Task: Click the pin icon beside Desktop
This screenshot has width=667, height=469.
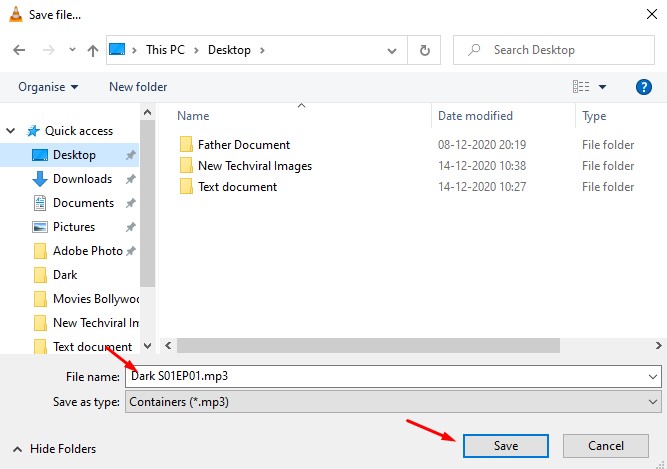Action: (131, 155)
